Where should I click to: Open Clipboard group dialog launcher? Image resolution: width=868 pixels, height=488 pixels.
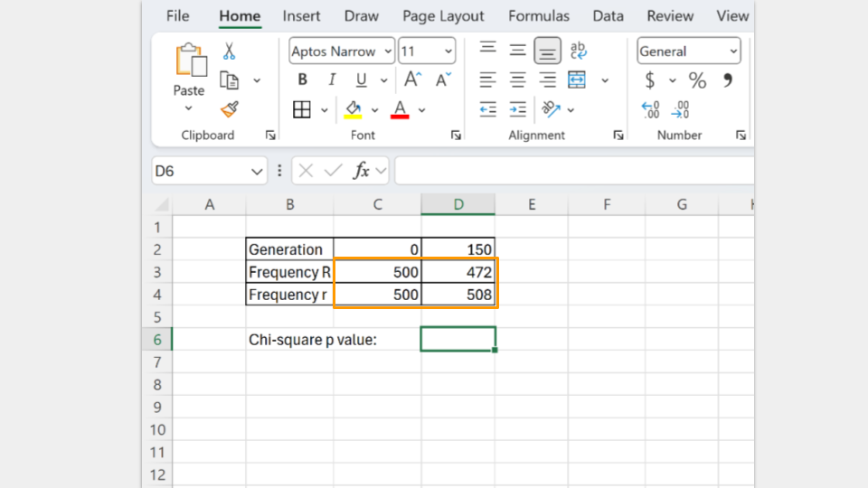pos(270,135)
